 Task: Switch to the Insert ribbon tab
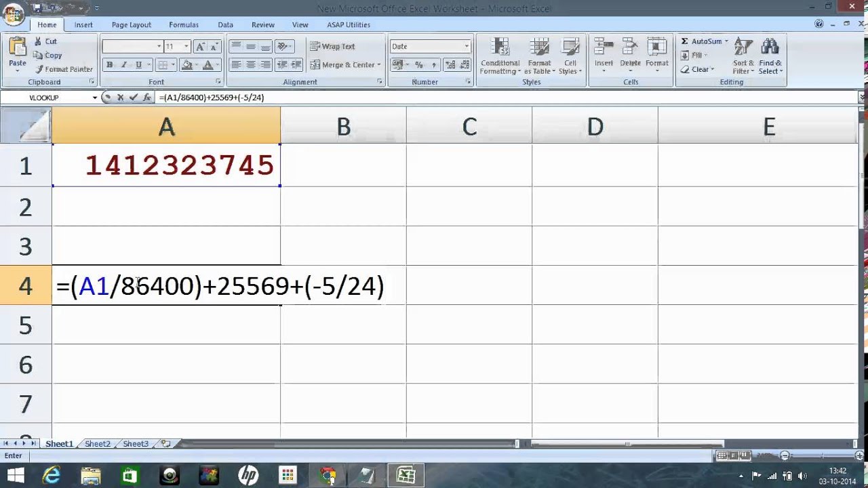coord(83,24)
